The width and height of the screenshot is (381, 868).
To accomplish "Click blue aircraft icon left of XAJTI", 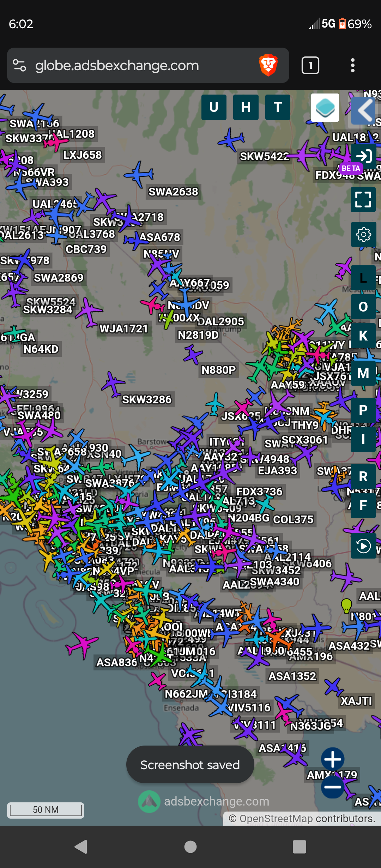I will [x=333, y=686].
